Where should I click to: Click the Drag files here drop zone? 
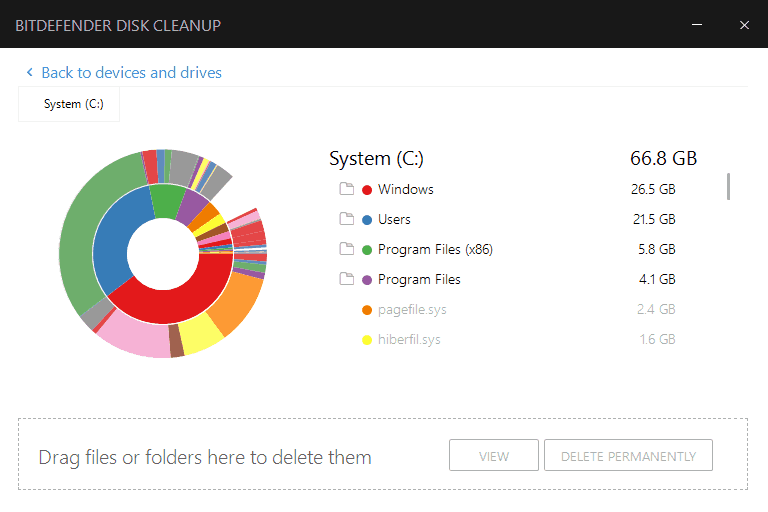(383, 454)
